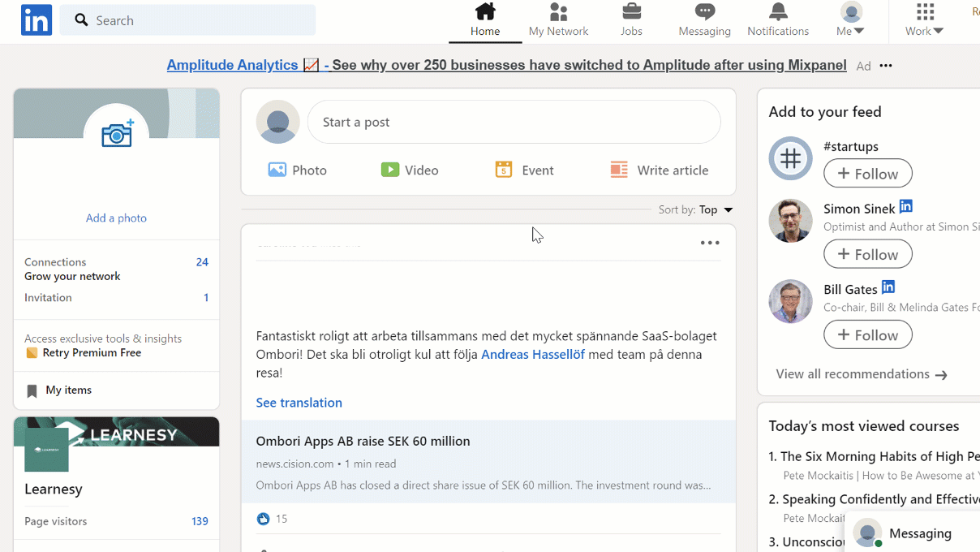
Task: Follow the #startups hashtag
Action: pos(868,174)
